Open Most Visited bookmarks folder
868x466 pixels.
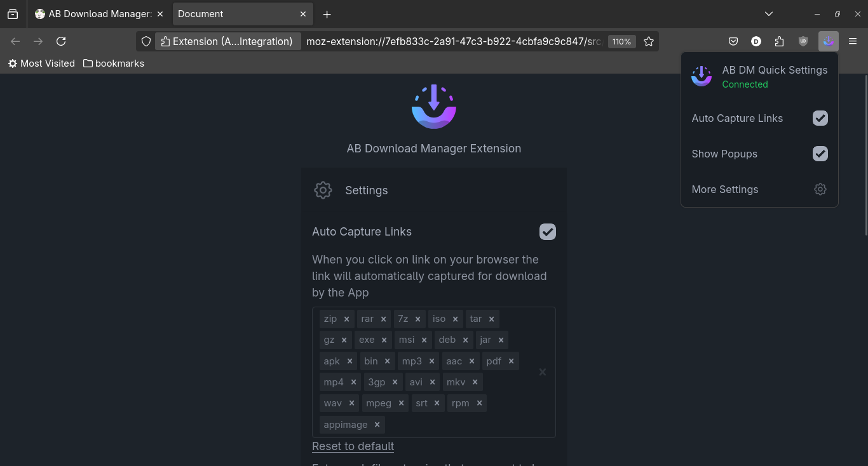(x=41, y=63)
